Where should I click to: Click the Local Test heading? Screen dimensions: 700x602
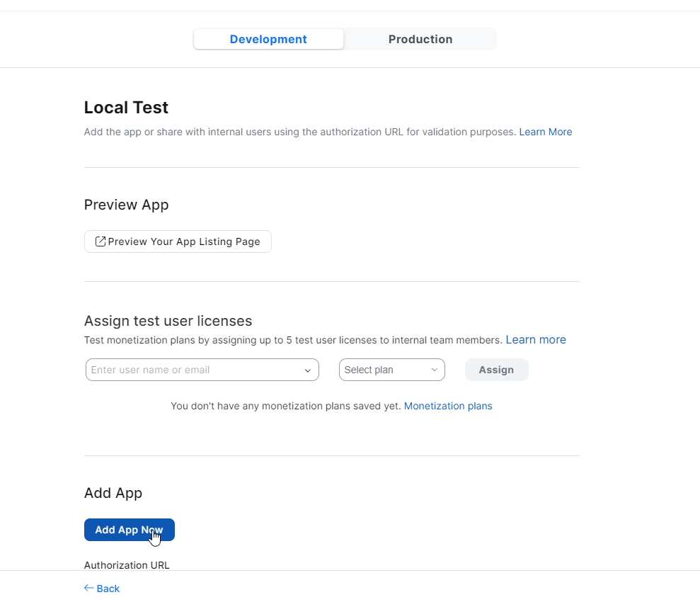pyautogui.click(x=126, y=108)
